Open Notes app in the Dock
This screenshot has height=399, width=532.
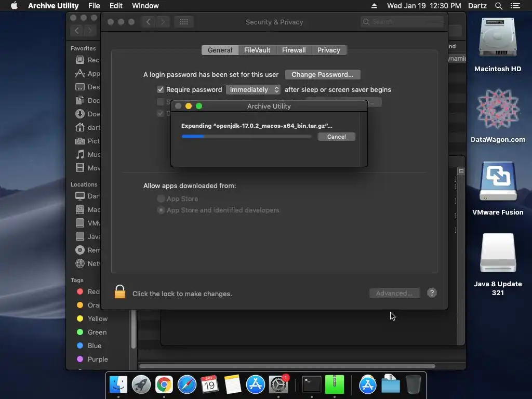[x=232, y=384]
